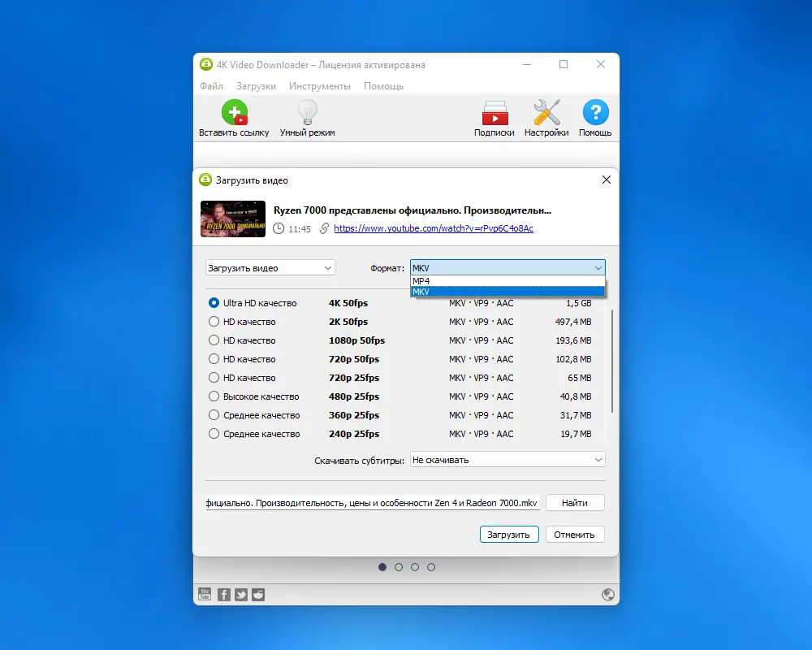Select the 720p 25fps quality option

(212, 377)
